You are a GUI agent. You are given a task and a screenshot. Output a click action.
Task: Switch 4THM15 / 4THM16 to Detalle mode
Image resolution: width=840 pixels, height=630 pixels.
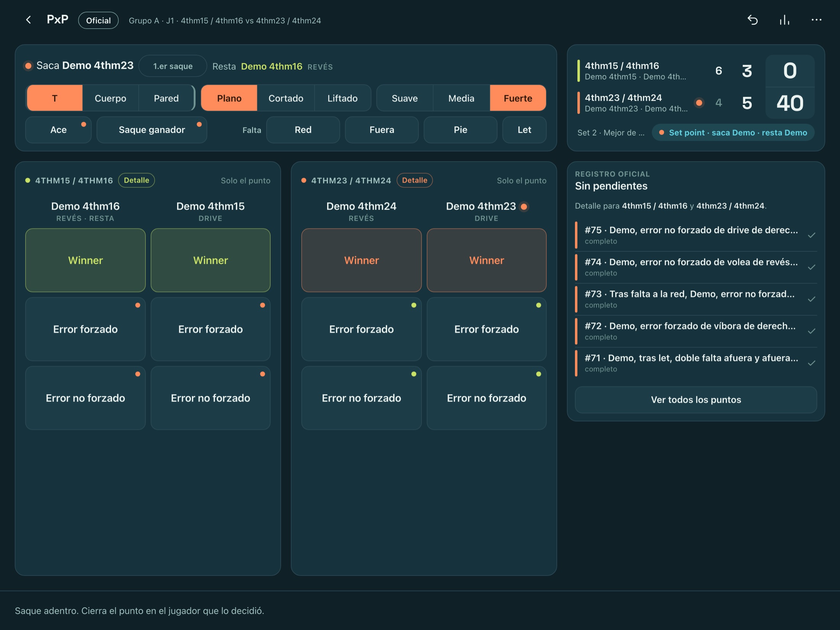(136, 180)
